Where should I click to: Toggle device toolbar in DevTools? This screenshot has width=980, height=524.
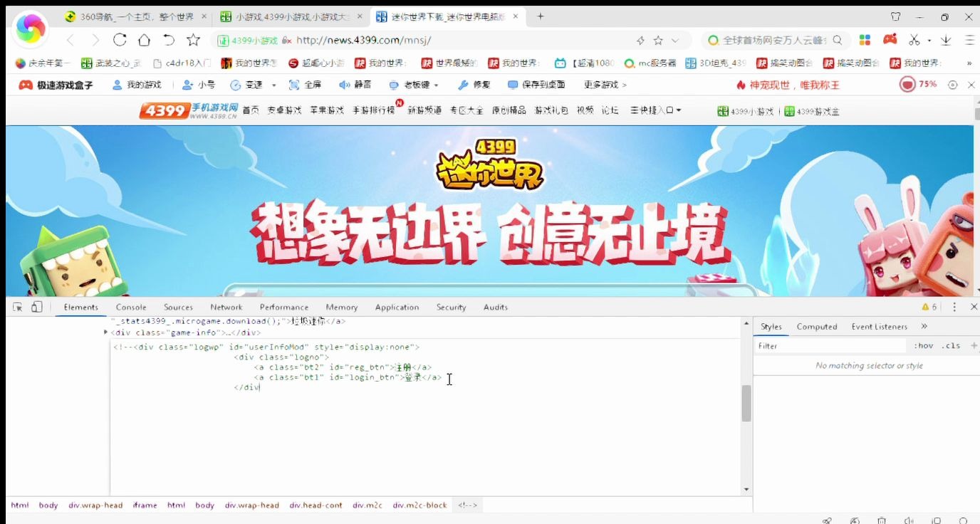36,307
